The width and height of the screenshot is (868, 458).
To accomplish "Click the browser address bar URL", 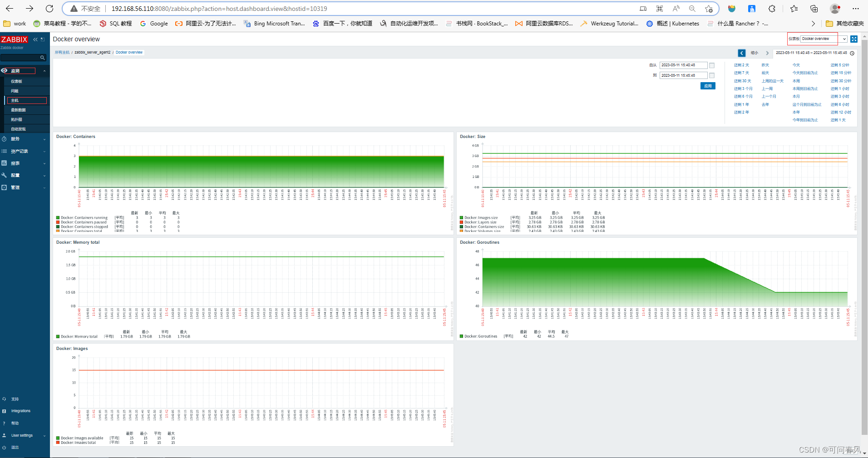I will pos(219,9).
